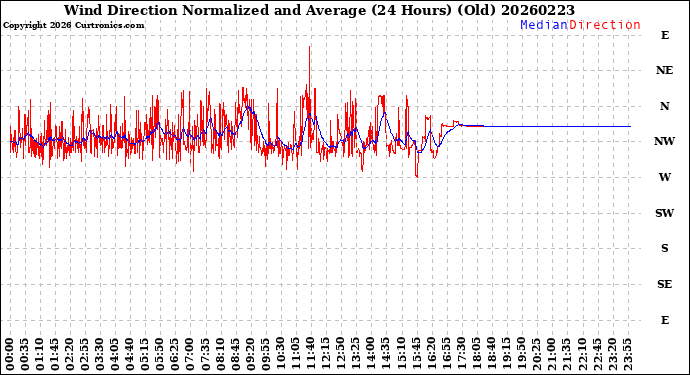
Task: Click the 23:55 time tick label
Action: tap(628, 355)
